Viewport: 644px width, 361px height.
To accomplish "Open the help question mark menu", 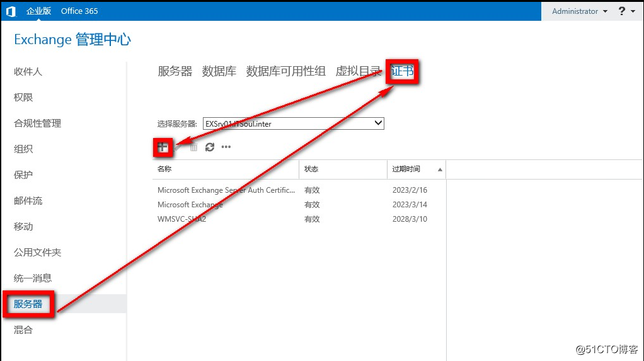I will 627,11.
